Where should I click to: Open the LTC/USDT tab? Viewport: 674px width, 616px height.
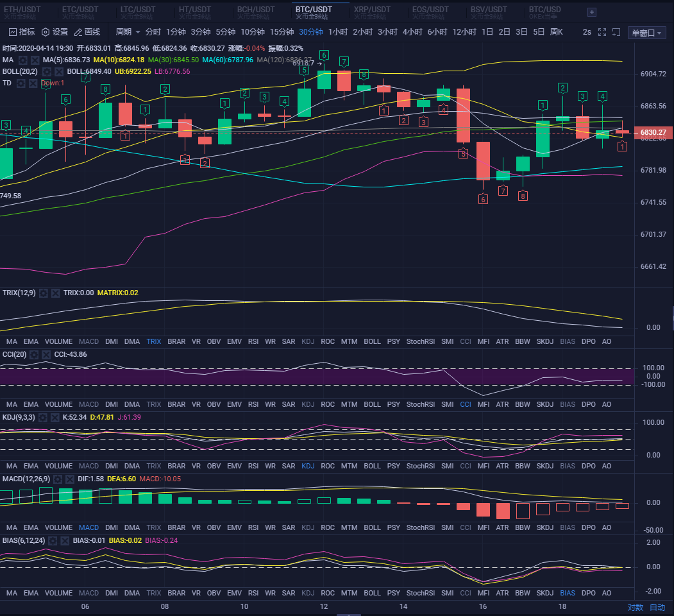click(x=137, y=12)
